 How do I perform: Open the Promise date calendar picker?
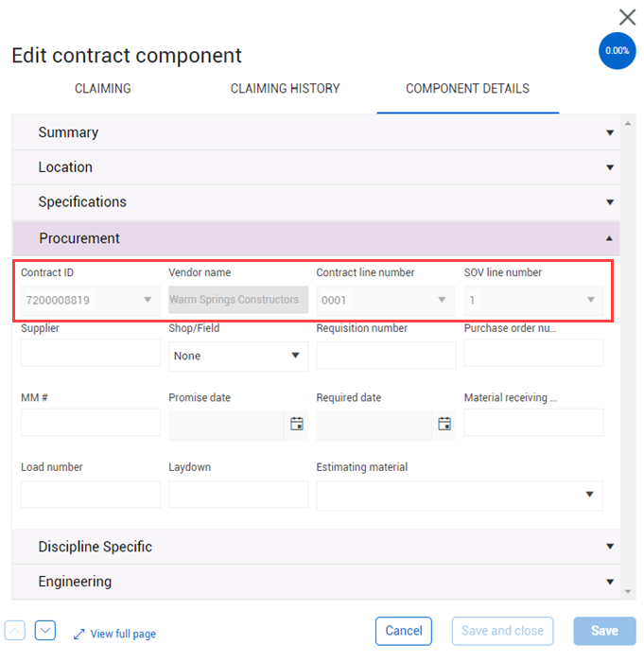coord(297,425)
